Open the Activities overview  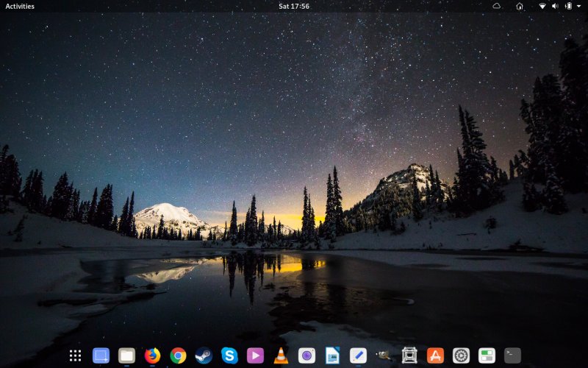point(20,6)
